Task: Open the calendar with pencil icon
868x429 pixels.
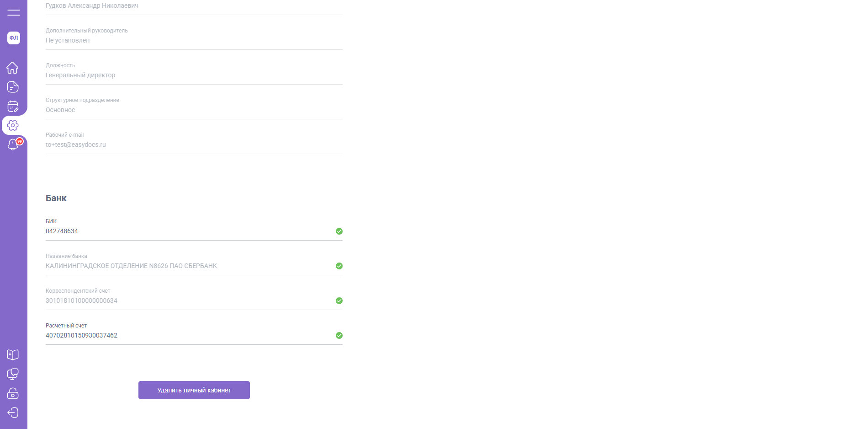Action: click(13, 106)
